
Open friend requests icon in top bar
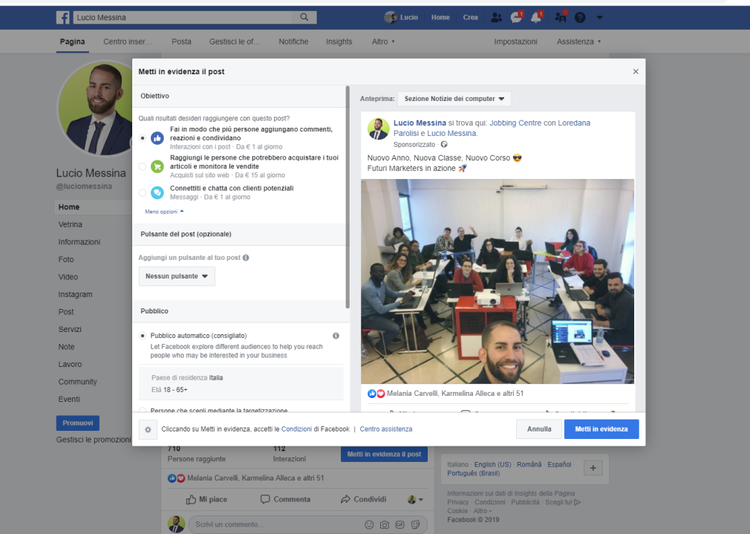pyautogui.click(x=496, y=18)
